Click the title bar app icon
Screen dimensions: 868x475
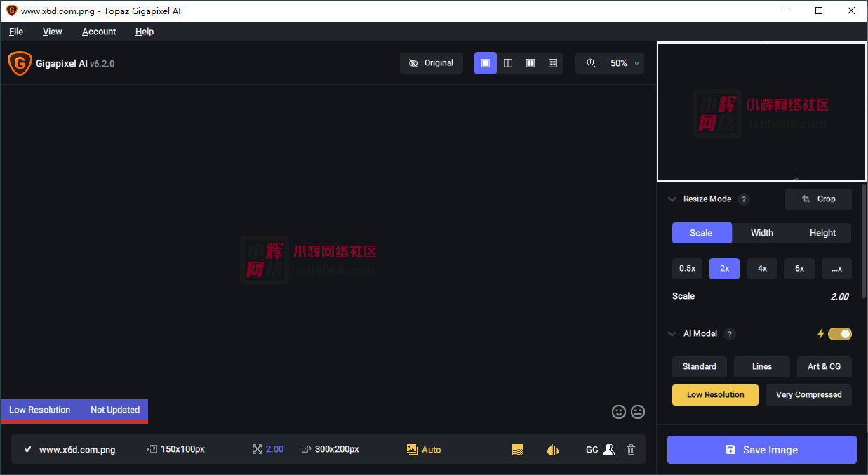pyautogui.click(x=11, y=11)
